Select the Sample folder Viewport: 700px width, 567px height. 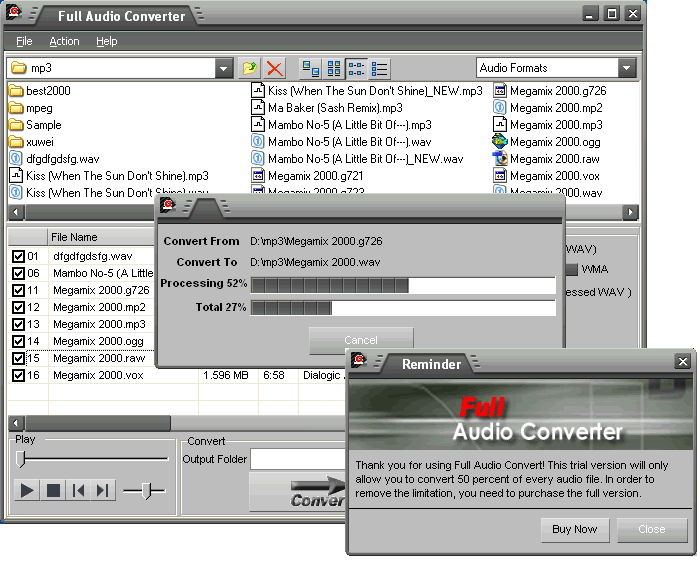(35, 125)
